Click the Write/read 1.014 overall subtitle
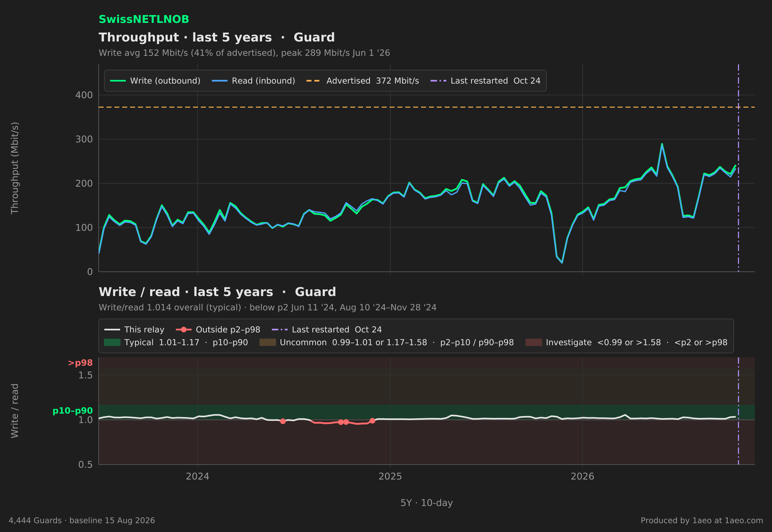772x532 pixels. (267, 307)
